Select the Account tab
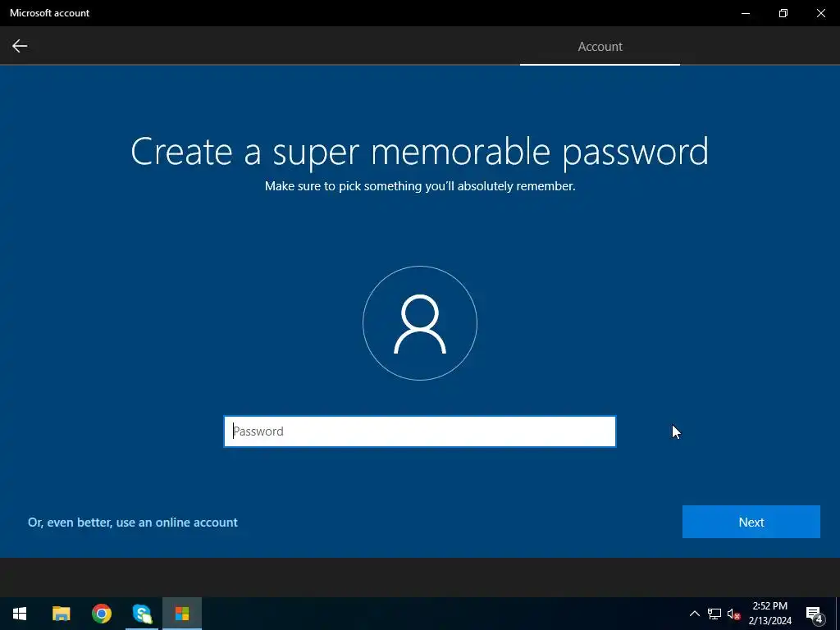This screenshot has height=630, width=840. 600,47
